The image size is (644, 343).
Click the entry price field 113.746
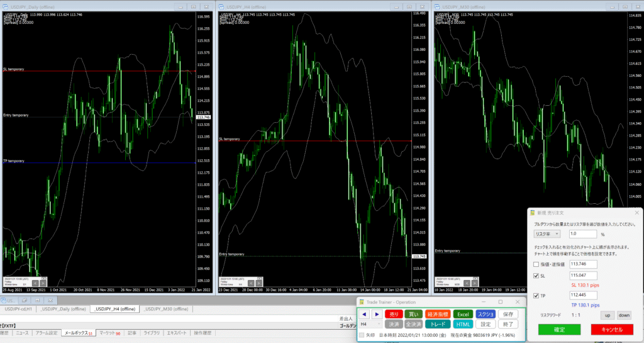[x=583, y=264]
